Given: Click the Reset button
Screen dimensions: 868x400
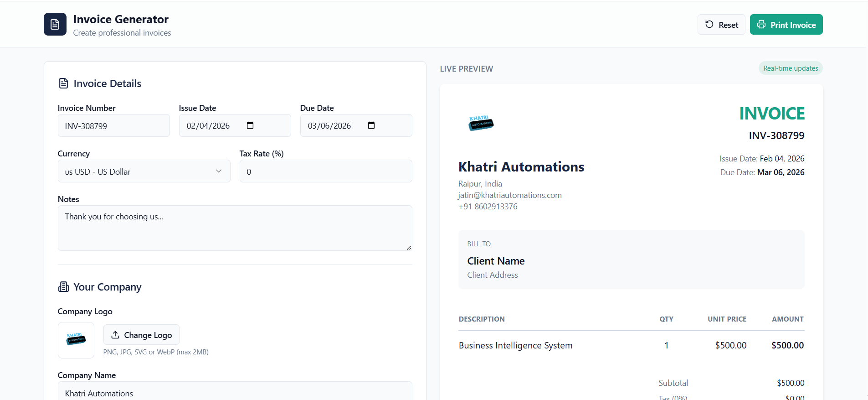Looking at the screenshot, I should [721, 25].
